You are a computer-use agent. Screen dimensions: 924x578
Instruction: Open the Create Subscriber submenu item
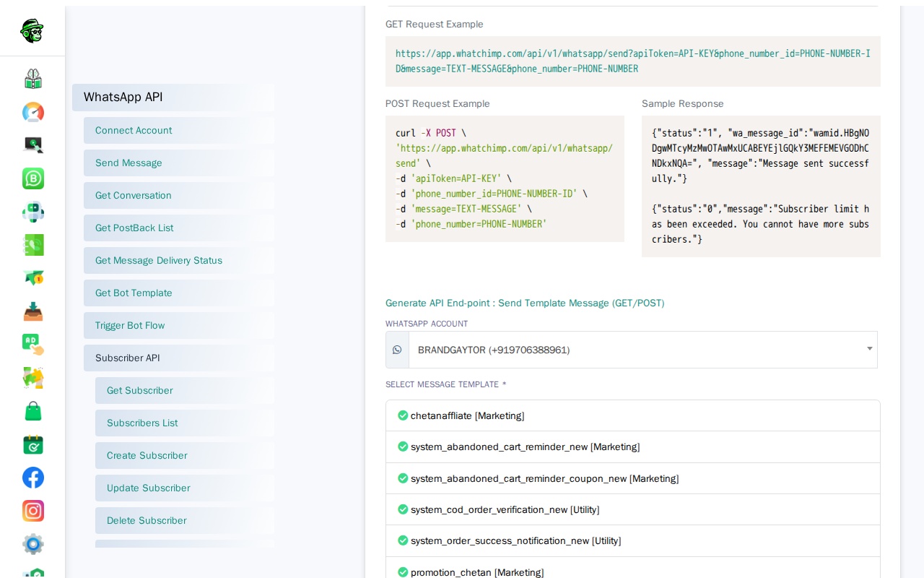click(185, 456)
